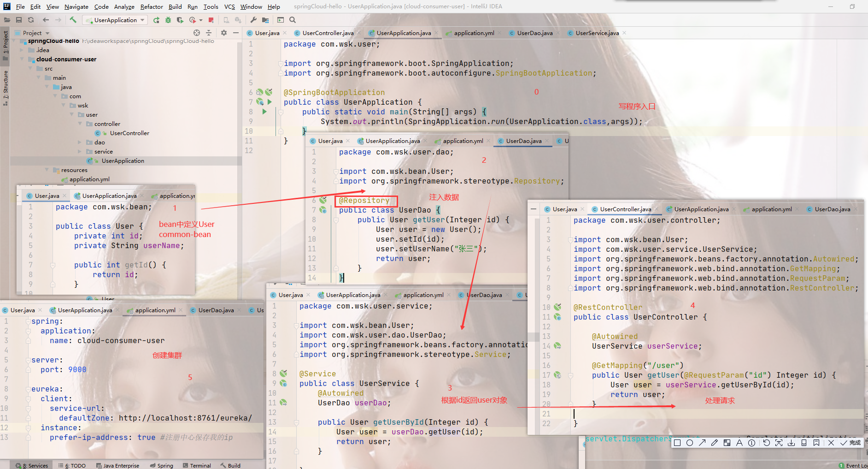Start debugging with the green bug icon
The height and width of the screenshot is (469, 868).
tap(168, 20)
